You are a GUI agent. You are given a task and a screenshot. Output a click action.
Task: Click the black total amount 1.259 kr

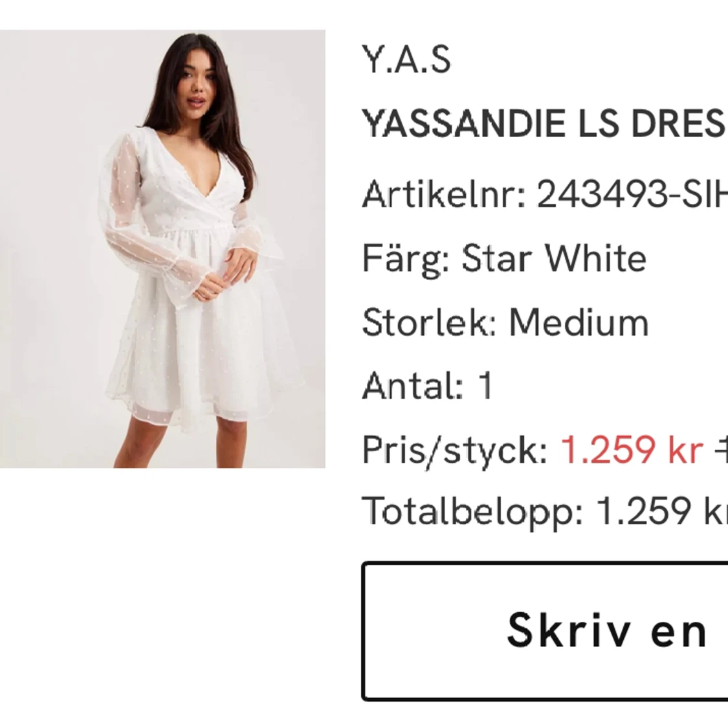(661, 511)
